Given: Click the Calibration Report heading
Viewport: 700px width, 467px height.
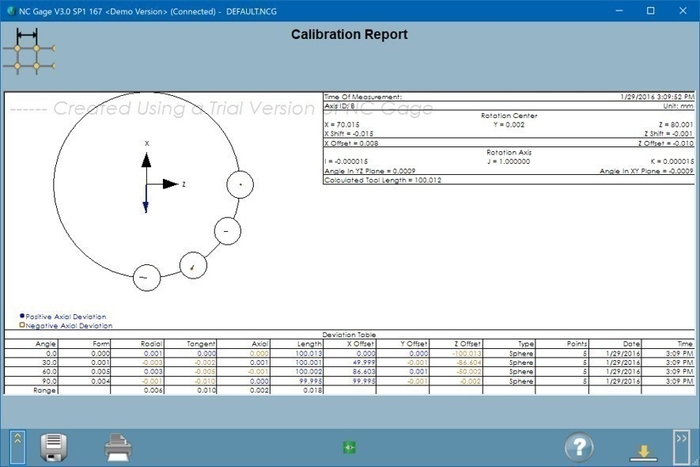Looking at the screenshot, I should click(349, 35).
